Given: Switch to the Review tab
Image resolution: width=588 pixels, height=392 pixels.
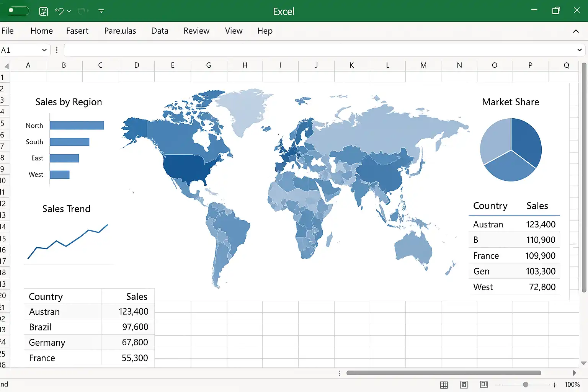Looking at the screenshot, I should coord(196,31).
